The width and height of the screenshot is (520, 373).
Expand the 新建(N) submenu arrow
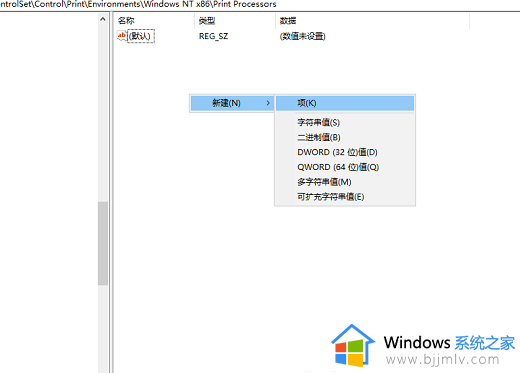pyautogui.click(x=268, y=103)
